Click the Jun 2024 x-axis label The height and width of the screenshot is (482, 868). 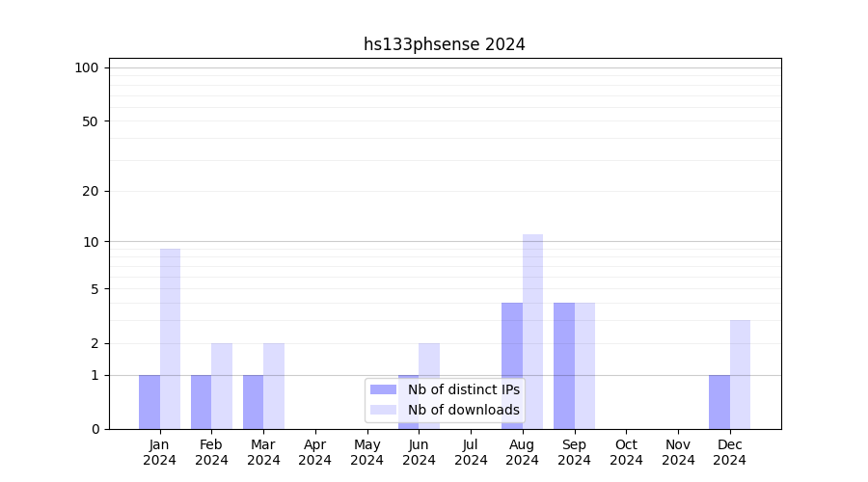click(x=419, y=452)
